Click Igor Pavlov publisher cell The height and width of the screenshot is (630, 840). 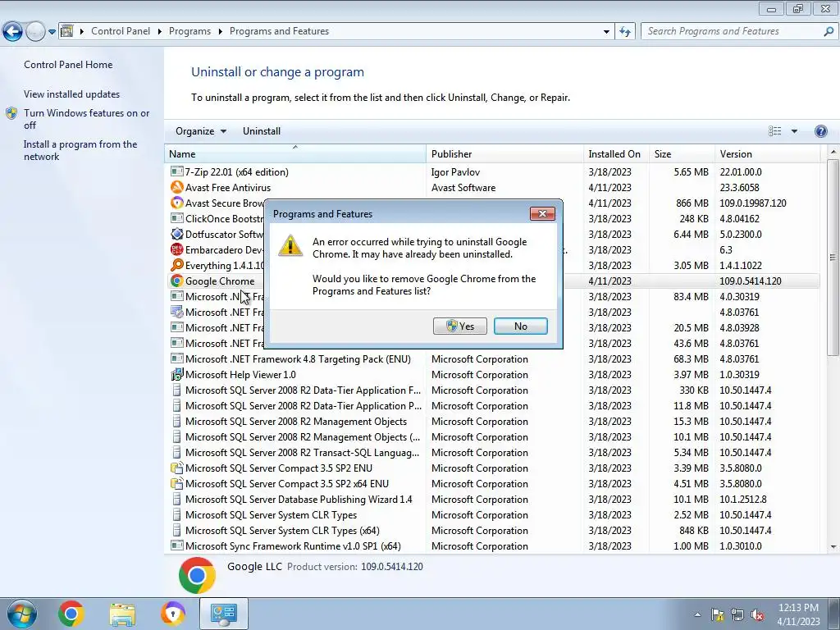tap(455, 172)
